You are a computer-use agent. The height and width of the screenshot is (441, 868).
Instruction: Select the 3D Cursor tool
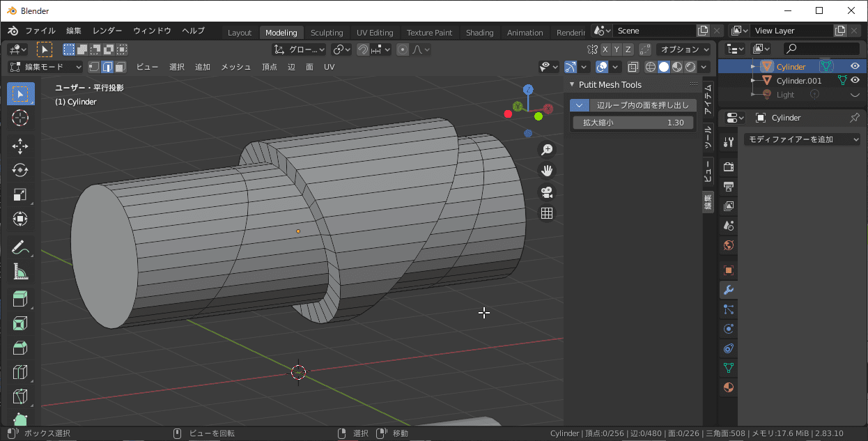pos(20,117)
